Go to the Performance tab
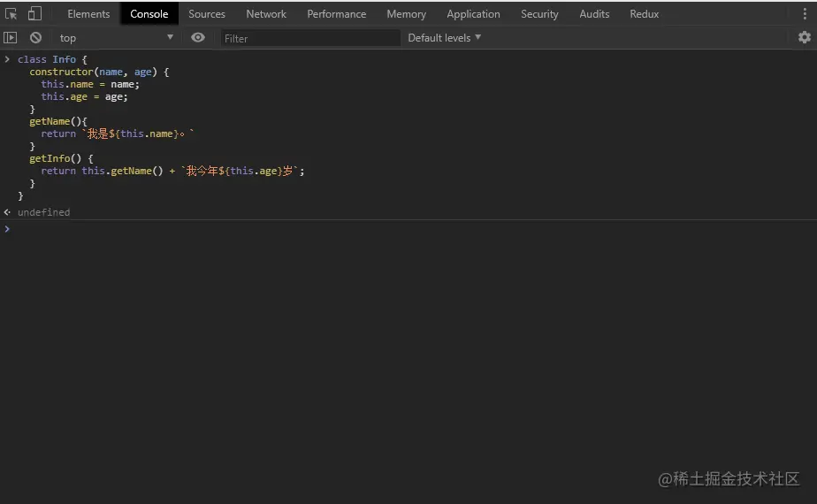 (337, 14)
